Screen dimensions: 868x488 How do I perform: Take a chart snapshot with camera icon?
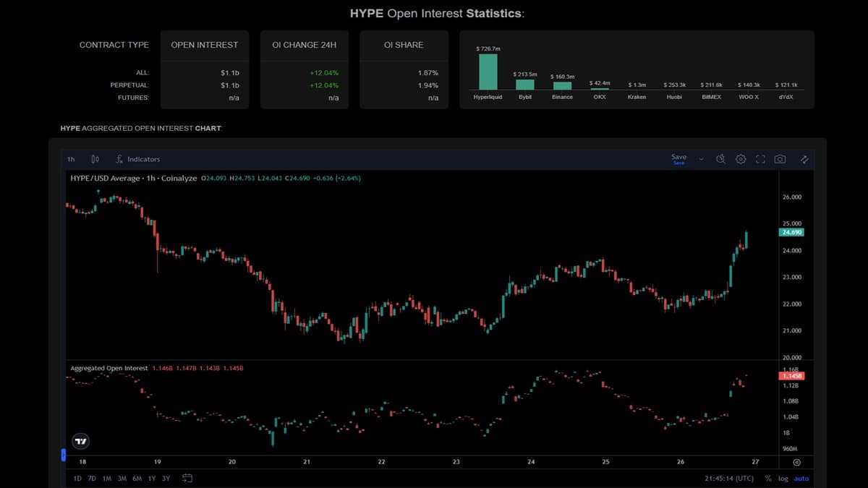[780, 158]
